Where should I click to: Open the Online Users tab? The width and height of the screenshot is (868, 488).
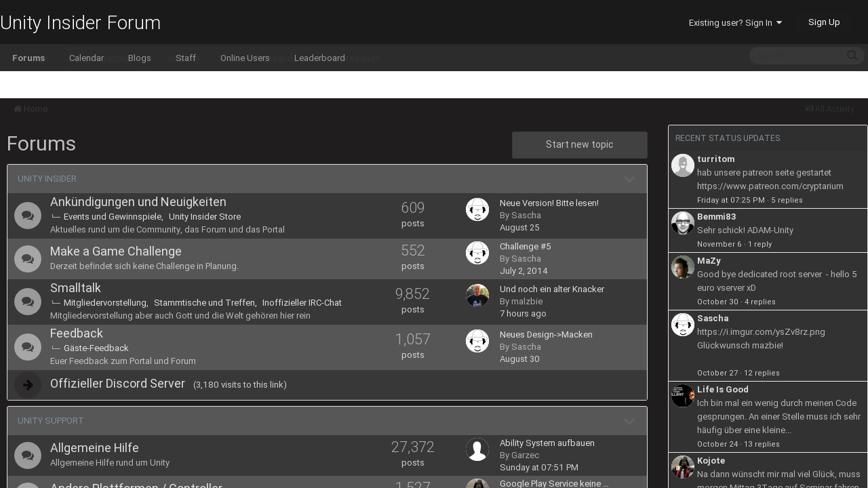[245, 58]
